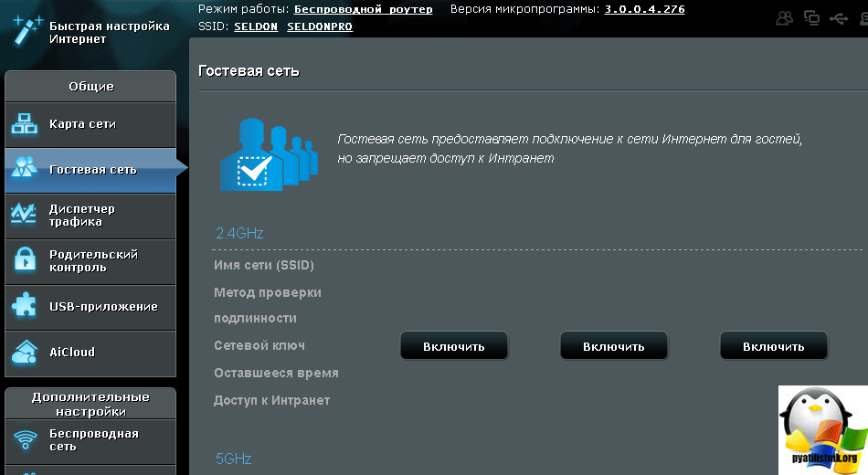
Task: Click the last Включить button for 2.4GHz
Action: (x=773, y=346)
